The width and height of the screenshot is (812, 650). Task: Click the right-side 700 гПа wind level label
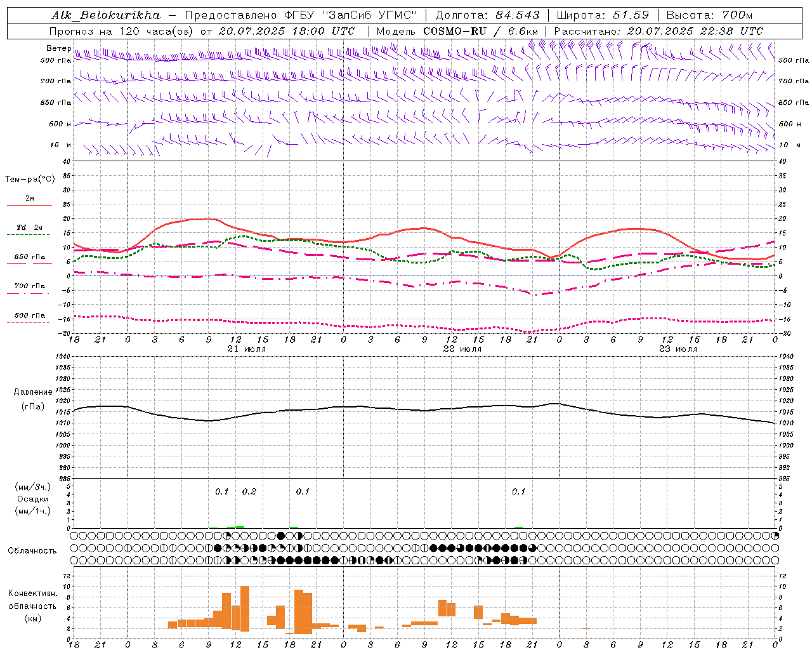pos(794,81)
